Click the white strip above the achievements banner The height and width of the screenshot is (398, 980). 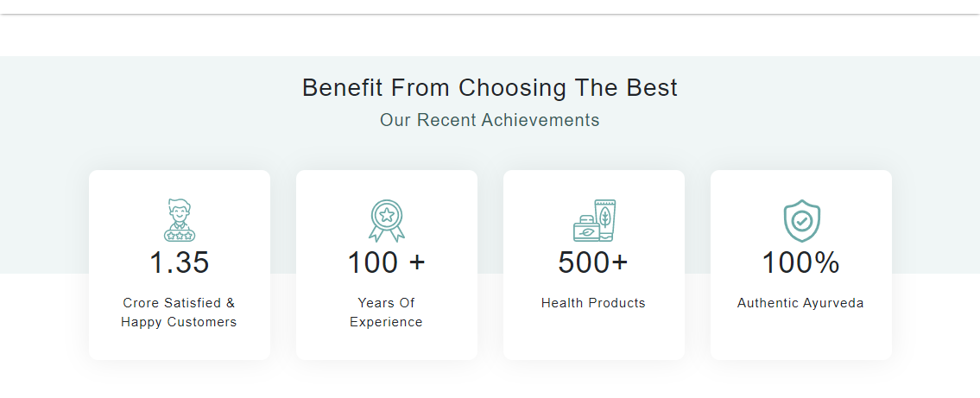point(490,36)
